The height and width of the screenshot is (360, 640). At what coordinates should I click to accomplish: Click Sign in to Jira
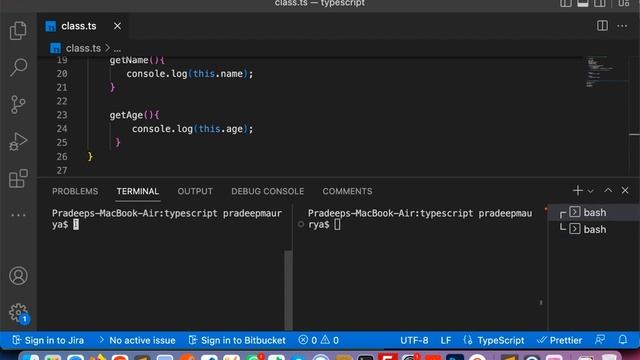[x=48, y=340]
